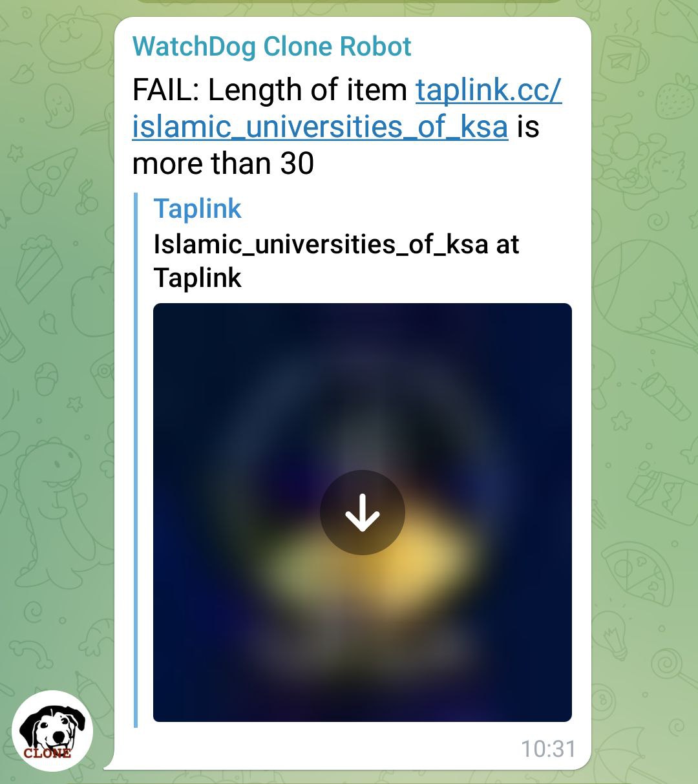The height and width of the screenshot is (784, 698).
Task: Tap the 'more than 30' message text
Action: [x=223, y=164]
